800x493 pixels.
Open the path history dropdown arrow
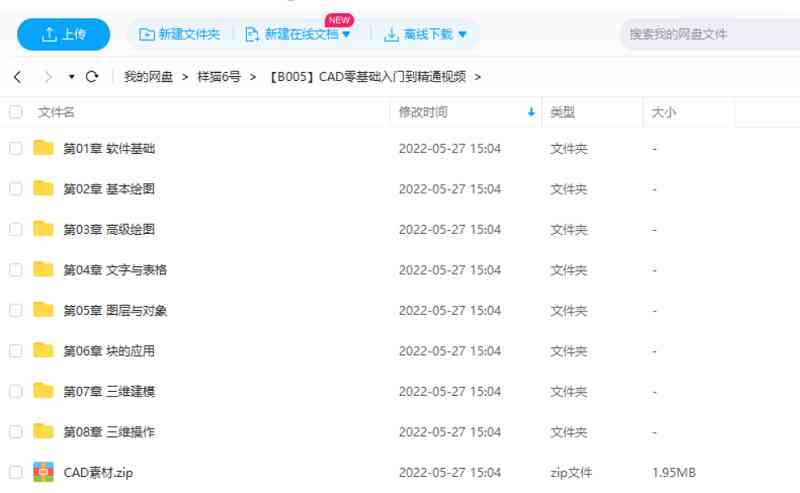point(71,77)
